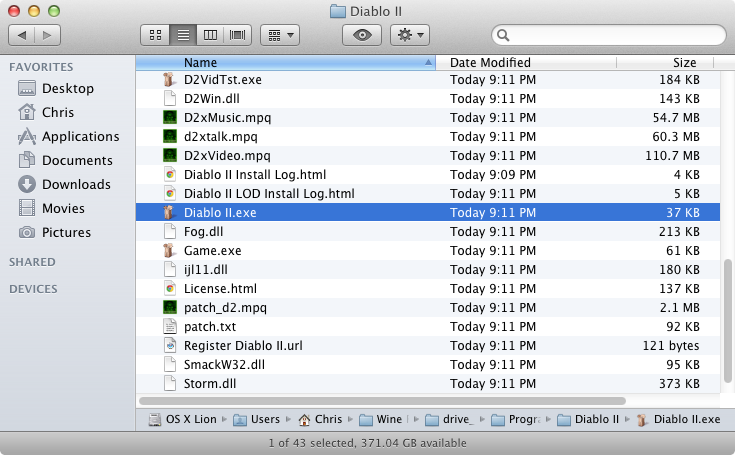Click the 110.7 MB size cell
Image resolution: width=735 pixels, height=455 pixels.
point(672,156)
